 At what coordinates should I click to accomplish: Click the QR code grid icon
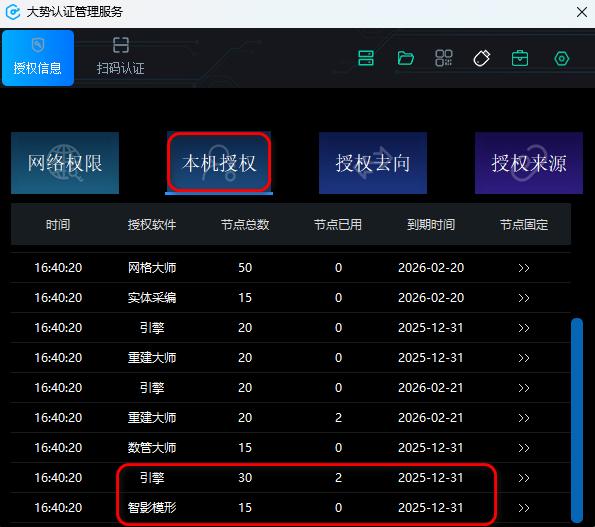444,58
